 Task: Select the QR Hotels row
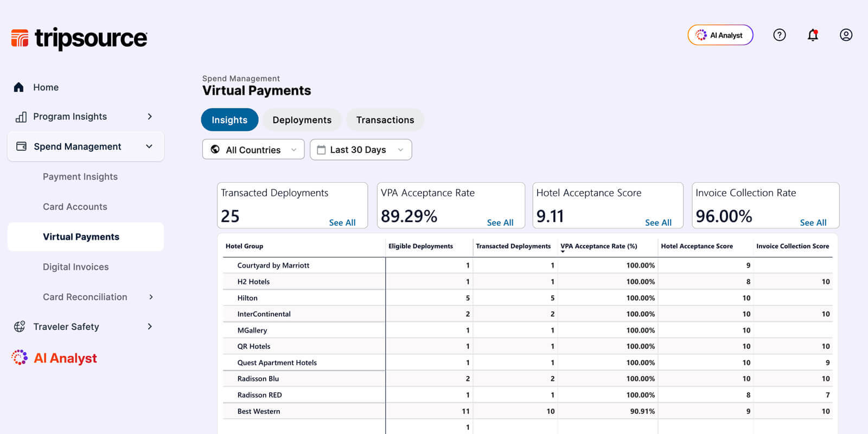pos(528,346)
